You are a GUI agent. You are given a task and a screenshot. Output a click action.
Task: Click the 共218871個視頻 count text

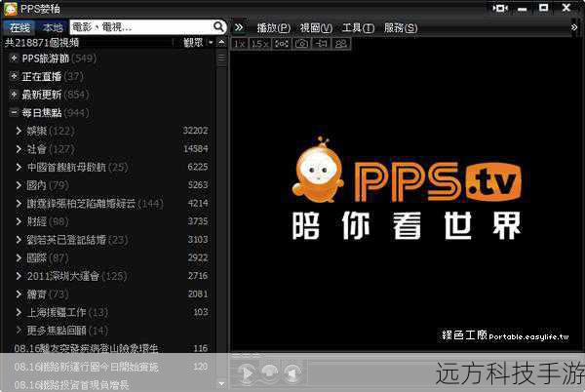pos(42,43)
